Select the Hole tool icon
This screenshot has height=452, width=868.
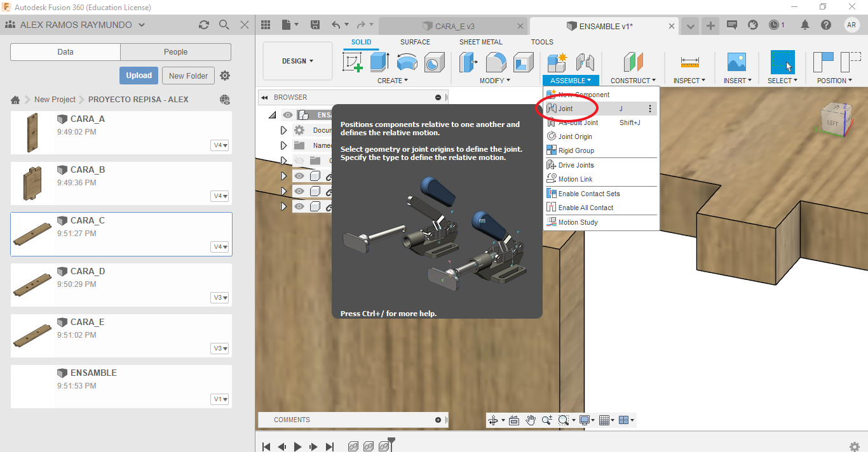(435, 62)
